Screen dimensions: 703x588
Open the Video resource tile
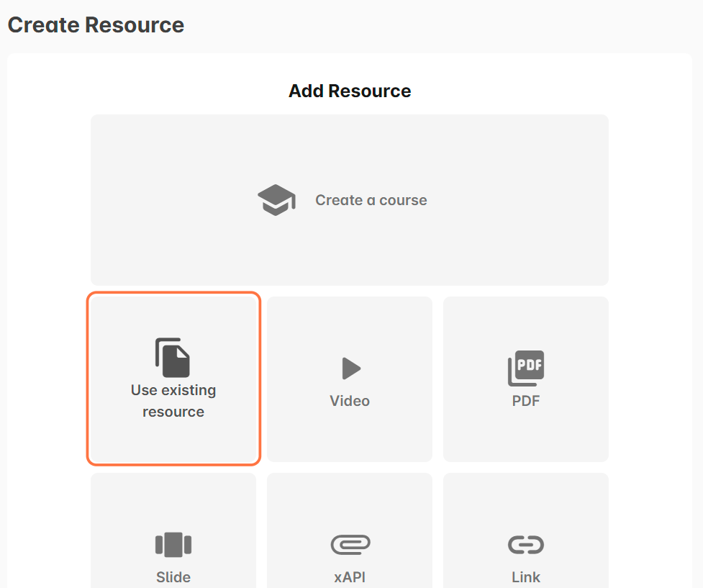coord(350,432)
